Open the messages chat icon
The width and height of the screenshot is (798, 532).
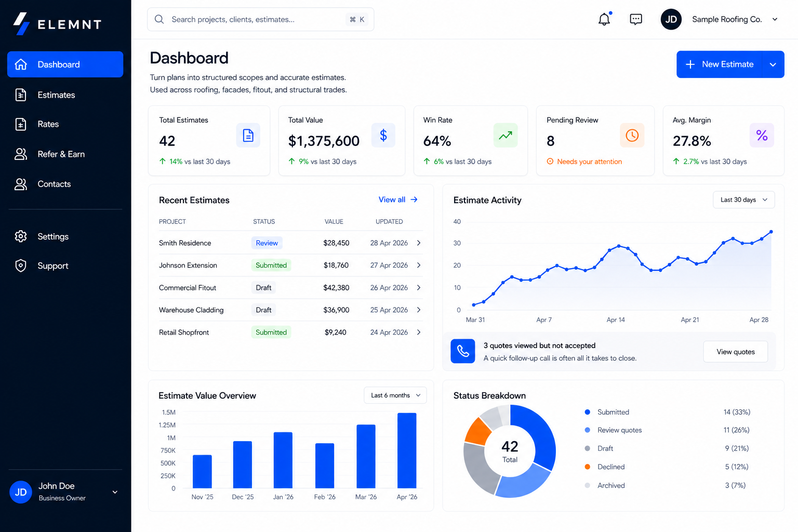[635, 19]
